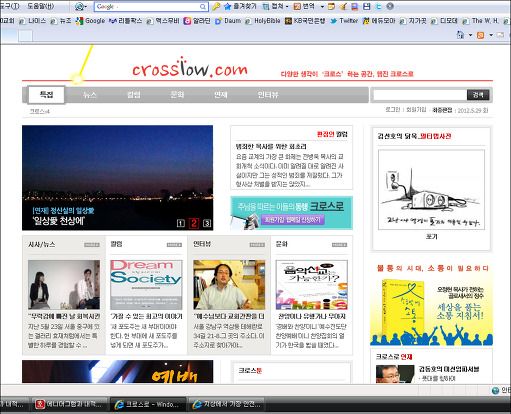Click the mail icon in command bar
The width and height of the screenshot is (511, 414).
500,35
